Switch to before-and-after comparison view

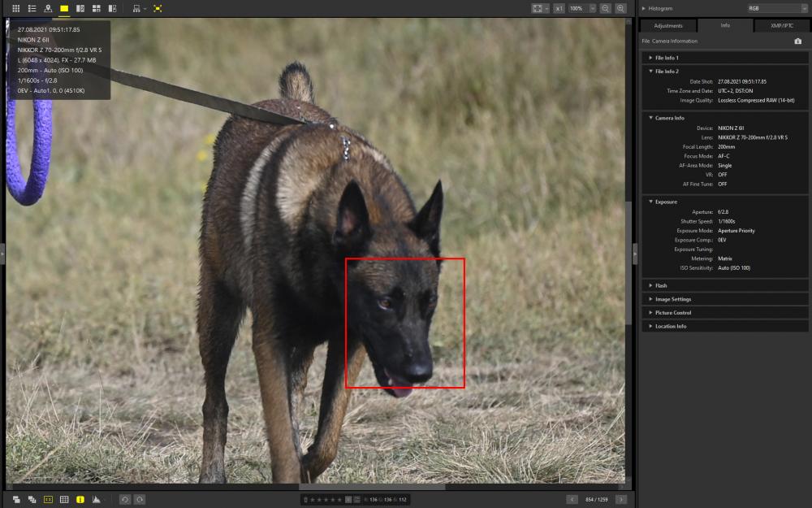click(112, 8)
